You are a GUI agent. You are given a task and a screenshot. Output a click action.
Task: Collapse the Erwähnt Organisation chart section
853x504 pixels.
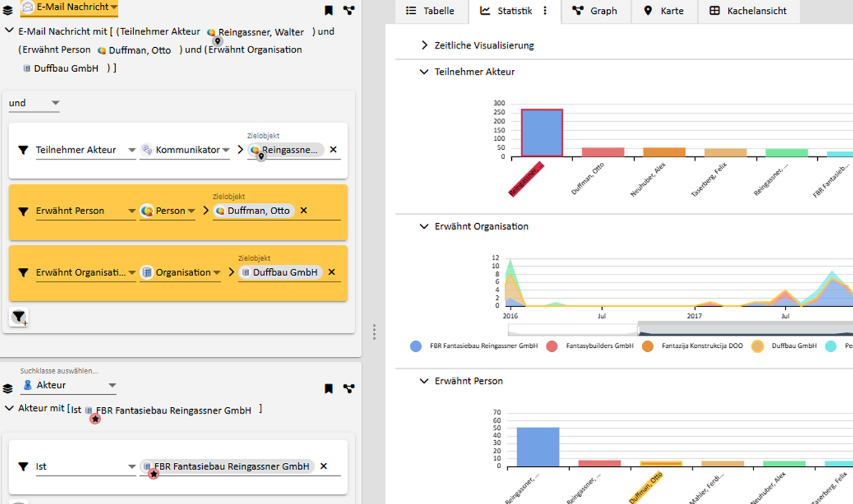pyautogui.click(x=424, y=227)
